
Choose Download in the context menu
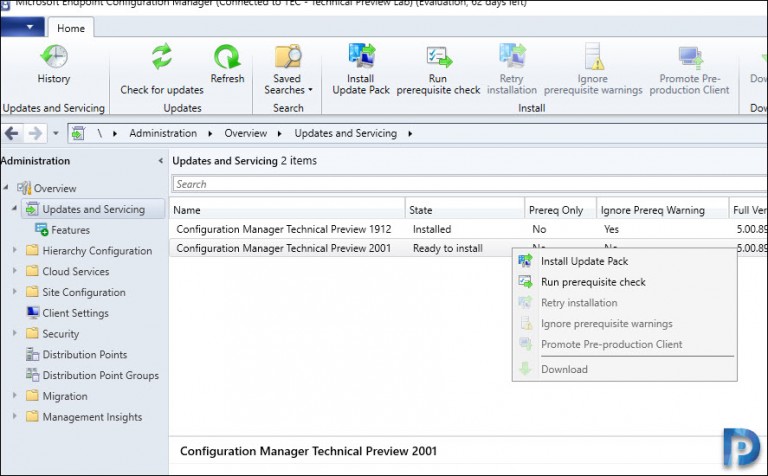click(x=624, y=369)
